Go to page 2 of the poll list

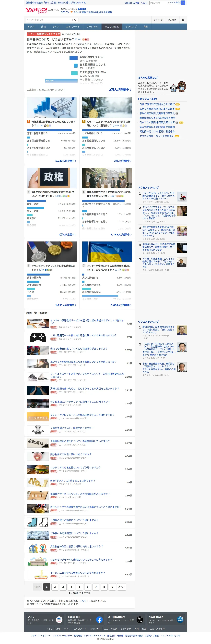[55, 587]
